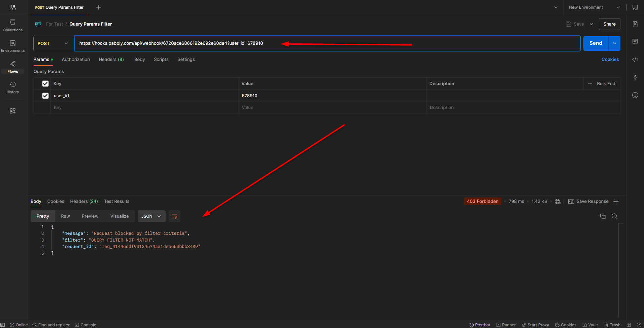This screenshot has width=644, height=328.
Task: Expand the Save options dropdown arrow
Action: pos(591,24)
